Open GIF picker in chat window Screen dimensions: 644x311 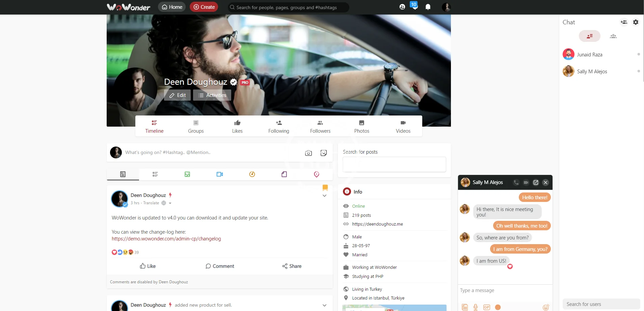click(487, 307)
